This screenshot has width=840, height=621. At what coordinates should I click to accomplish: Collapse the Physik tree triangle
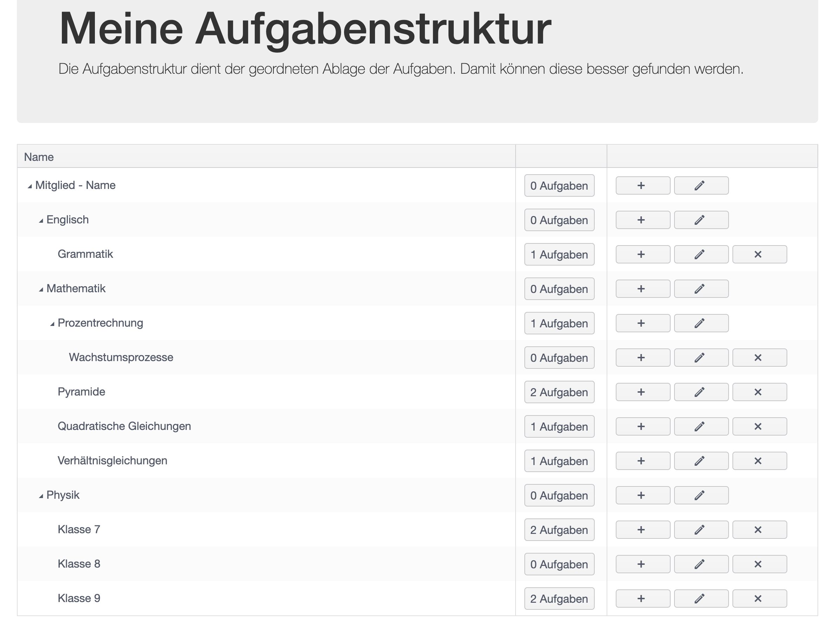(41, 496)
